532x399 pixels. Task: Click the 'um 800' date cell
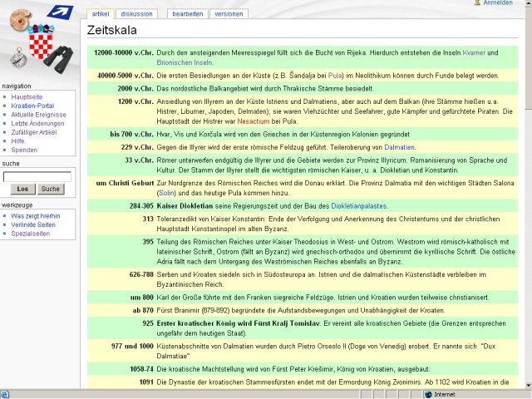pyautogui.click(x=142, y=298)
